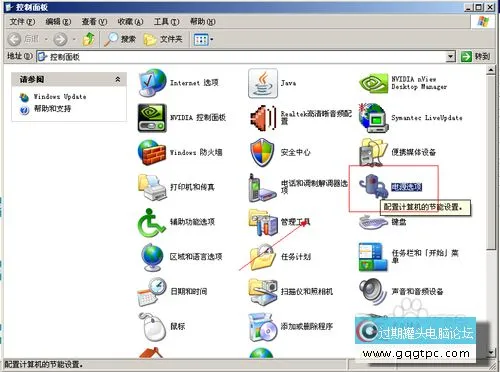Open NVIDIA 控制面板 icon
500x372 pixels.
click(152, 118)
